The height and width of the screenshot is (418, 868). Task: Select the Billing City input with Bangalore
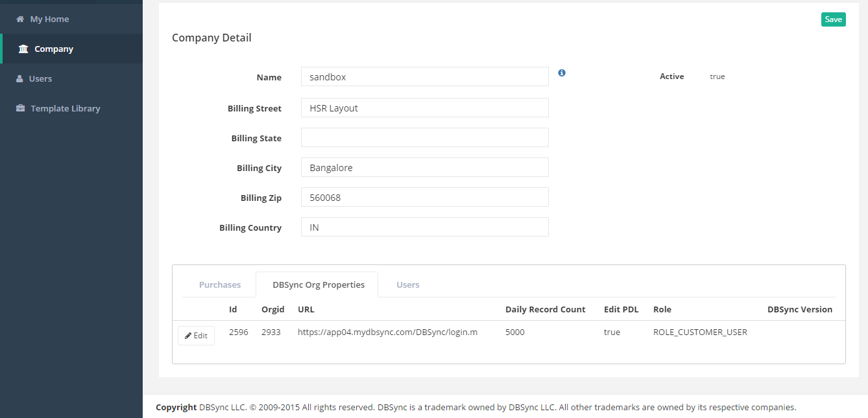(x=425, y=168)
